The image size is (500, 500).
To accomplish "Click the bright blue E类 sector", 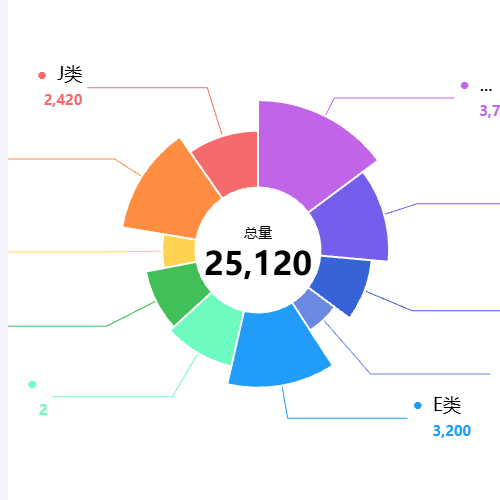I will coord(277,350).
